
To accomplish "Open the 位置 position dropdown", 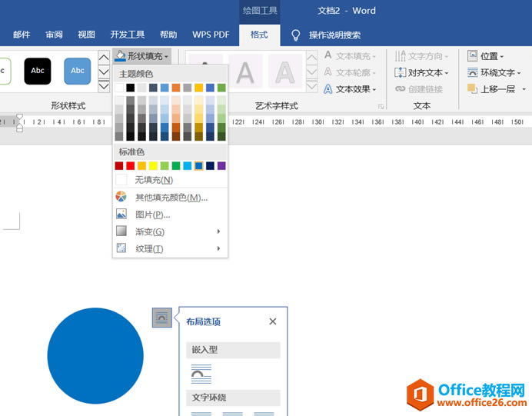I will click(485, 56).
